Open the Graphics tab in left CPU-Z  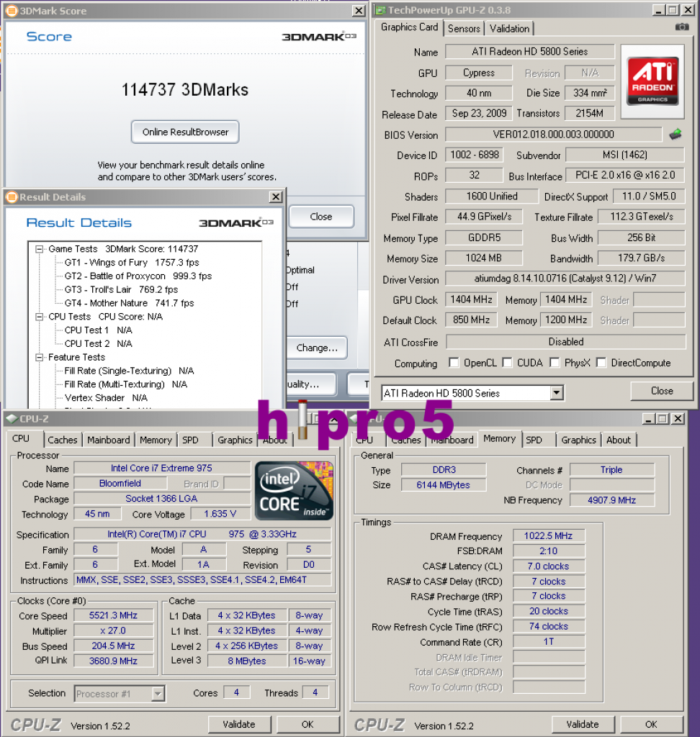tap(235, 440)
